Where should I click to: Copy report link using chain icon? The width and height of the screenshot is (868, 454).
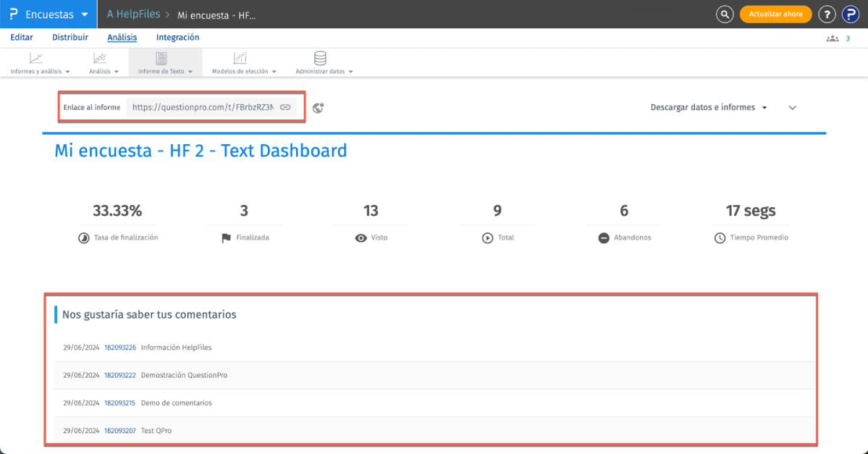pyautogui.click(x=285, y=107)
